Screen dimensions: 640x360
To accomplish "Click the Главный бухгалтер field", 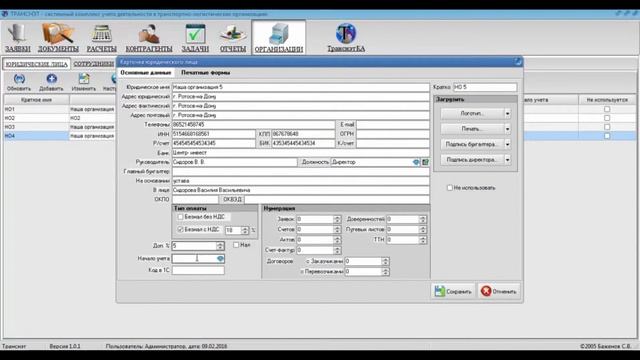I will coord(300,171).
